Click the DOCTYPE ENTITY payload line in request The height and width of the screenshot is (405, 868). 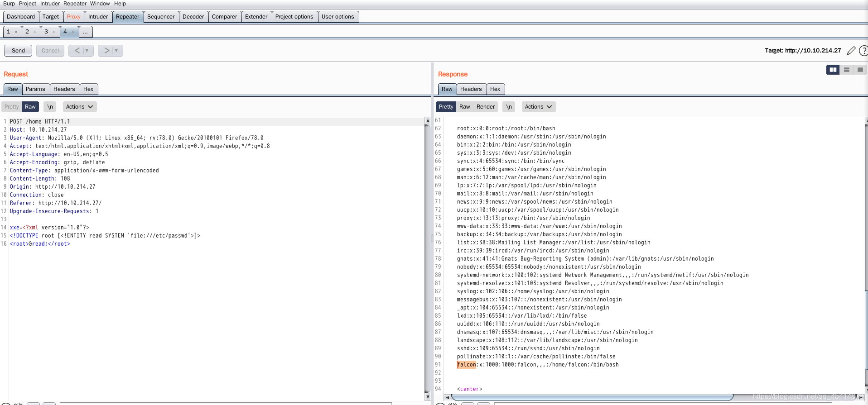point(105,236)
